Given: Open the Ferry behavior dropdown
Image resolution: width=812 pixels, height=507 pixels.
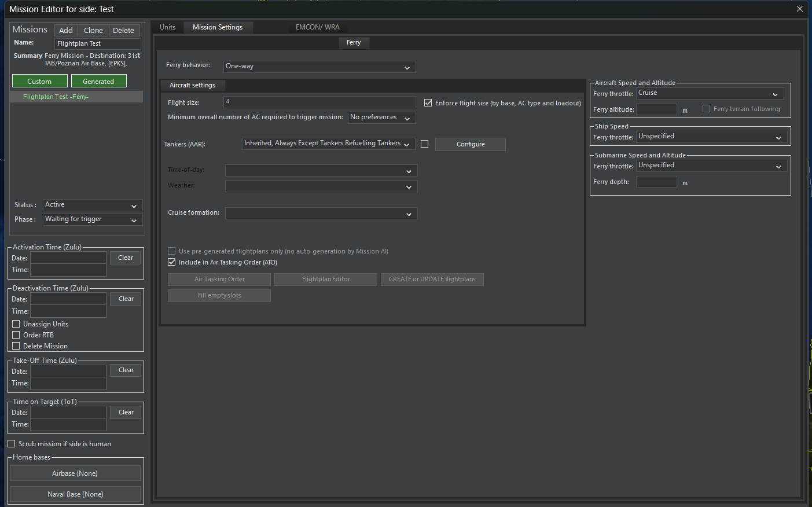Looking at the screenshot, I should click(x=319, y=67).
